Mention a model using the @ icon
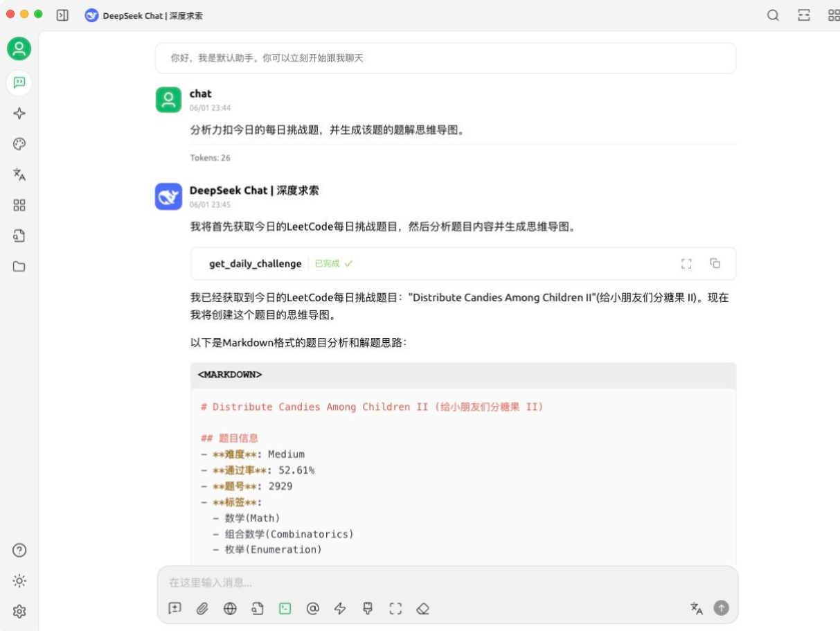 pos(313,608)
